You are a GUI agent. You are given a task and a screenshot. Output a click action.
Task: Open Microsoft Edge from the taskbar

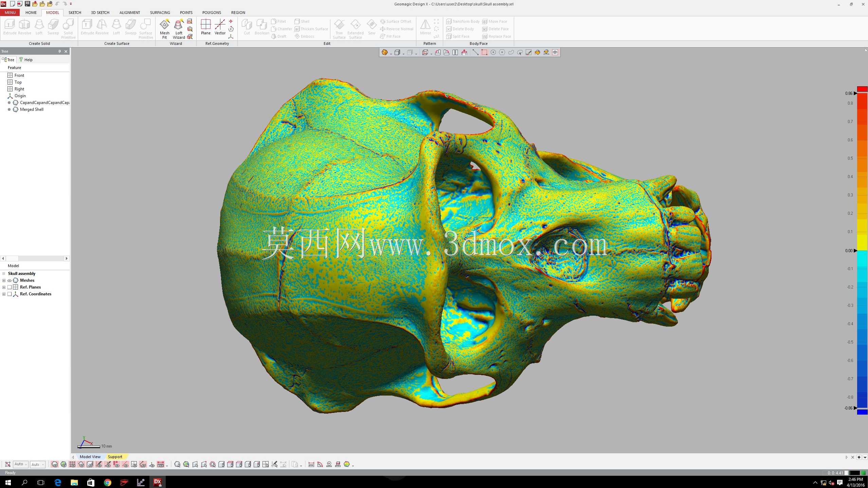[x=57, y=482]
